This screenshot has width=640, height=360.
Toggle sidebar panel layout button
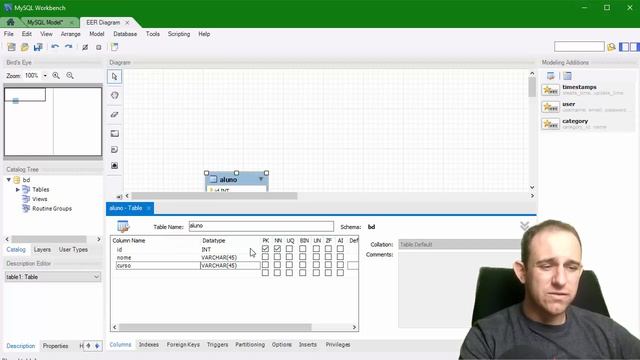(x=624, y=47)
